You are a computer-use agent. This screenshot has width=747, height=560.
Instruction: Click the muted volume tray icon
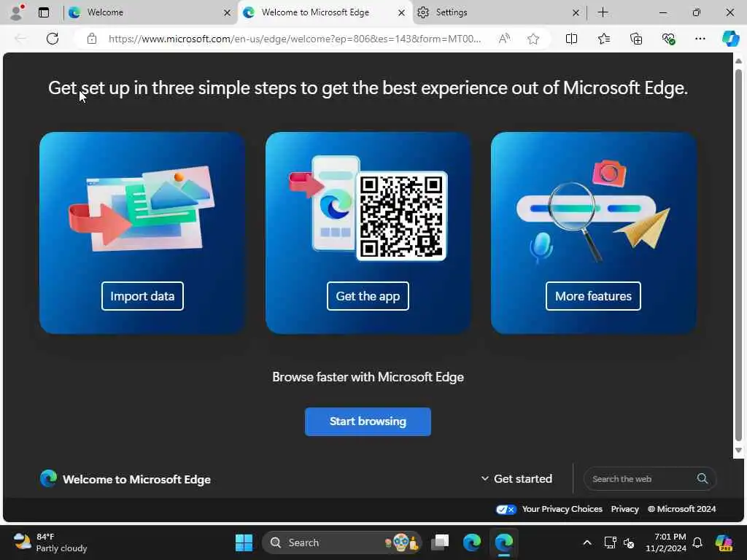pyautogui.click(x=629, y=542)
